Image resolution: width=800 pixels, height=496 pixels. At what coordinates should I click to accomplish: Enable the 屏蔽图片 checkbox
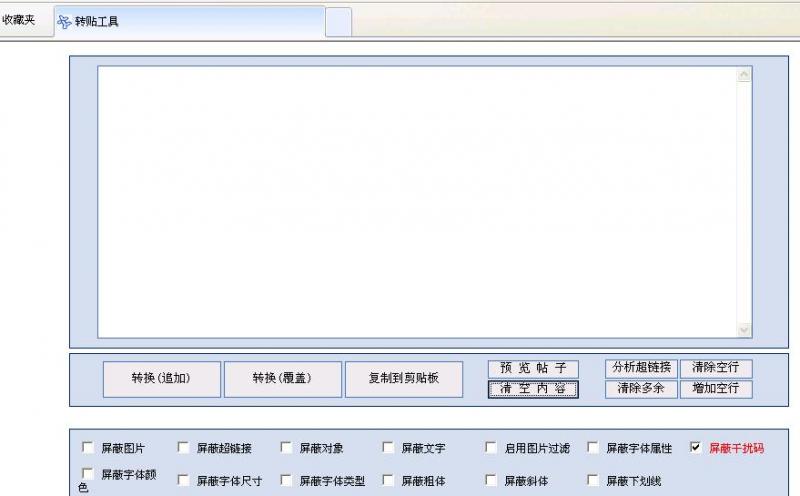tap(87, 448)
